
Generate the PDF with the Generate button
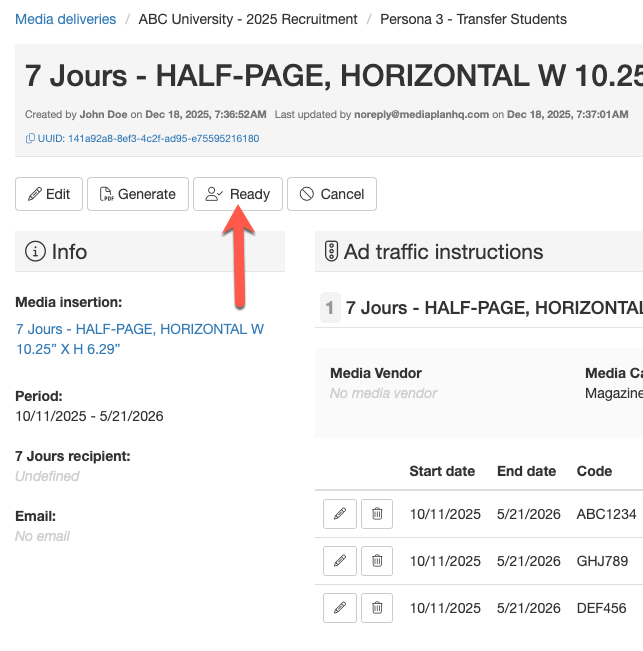[138, 194]
